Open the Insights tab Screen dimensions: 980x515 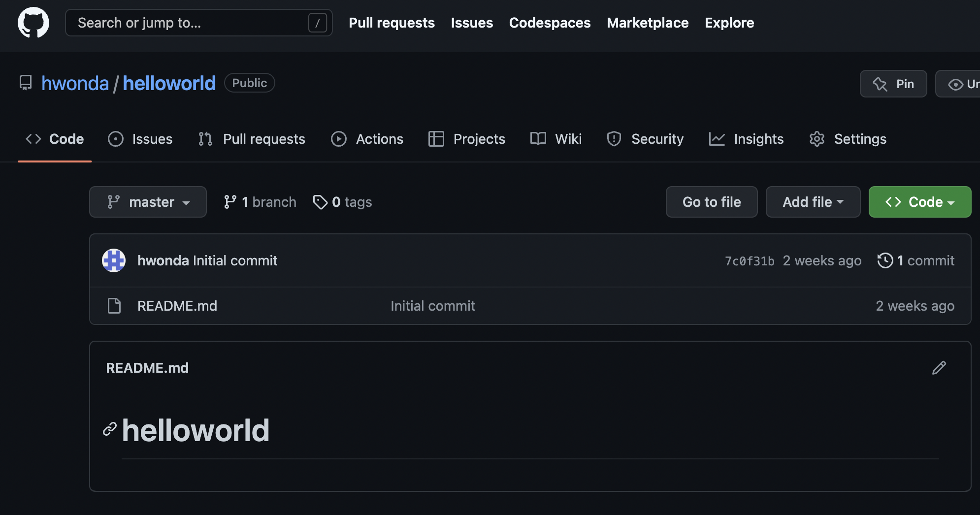(746, 139)
